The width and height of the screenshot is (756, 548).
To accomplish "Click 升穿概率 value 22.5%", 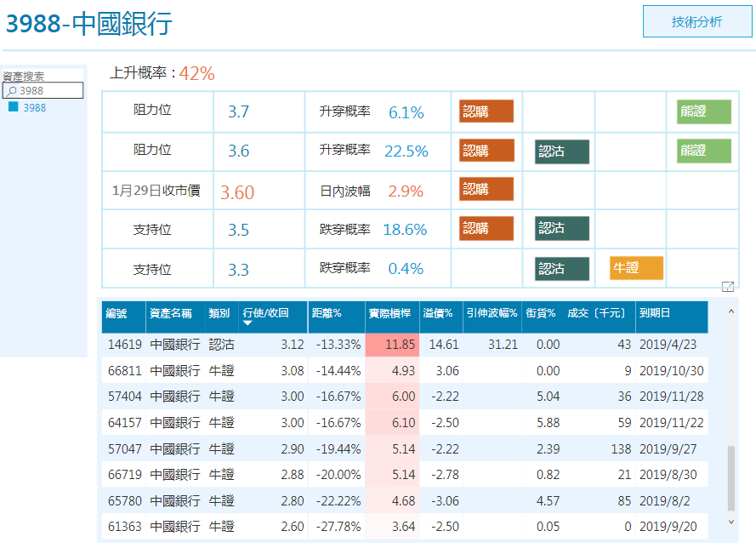I will (x=406, y=151).
